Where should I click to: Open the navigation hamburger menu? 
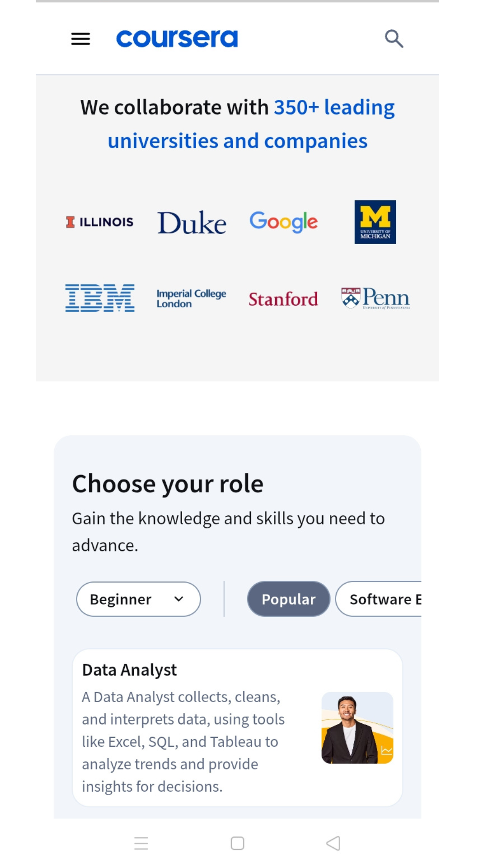click(x=80, y=39)
